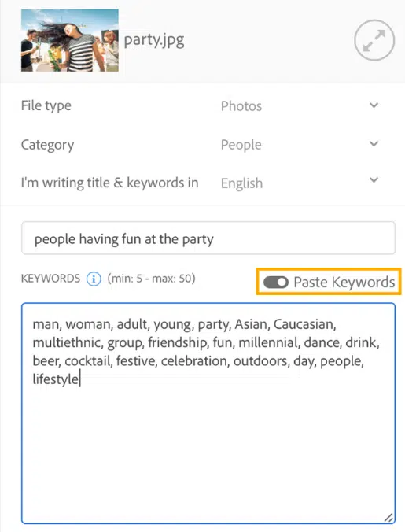Click the party.jpg file name
The width and height of the screenshot is (405, 532).
click(x=154, y=41)
